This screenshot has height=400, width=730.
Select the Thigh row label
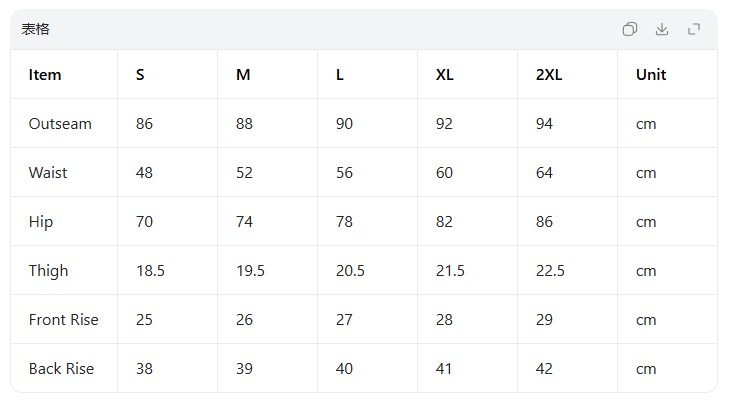[49, 271]
